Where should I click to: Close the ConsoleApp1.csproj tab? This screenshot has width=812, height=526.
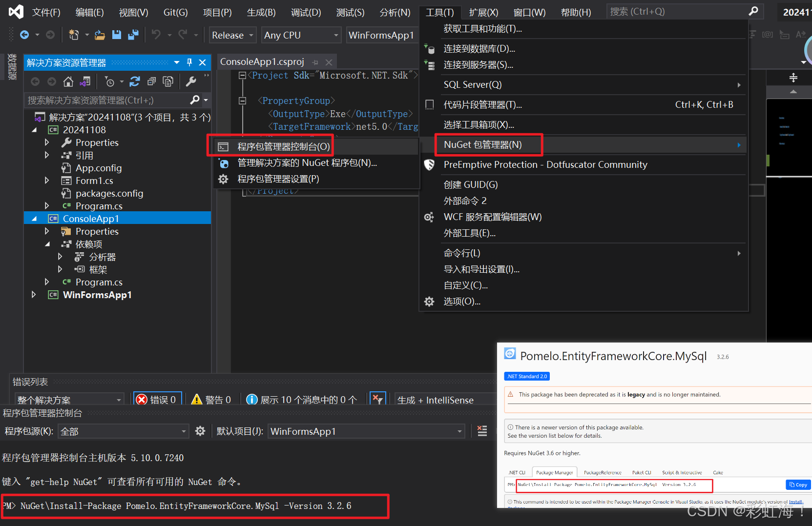click(329, 62)
